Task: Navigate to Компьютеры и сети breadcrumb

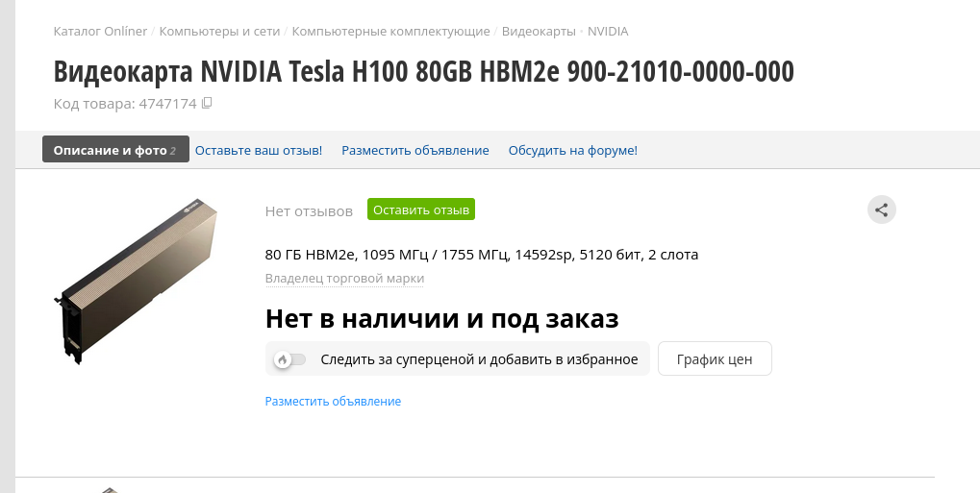Action: coord(219,32)
